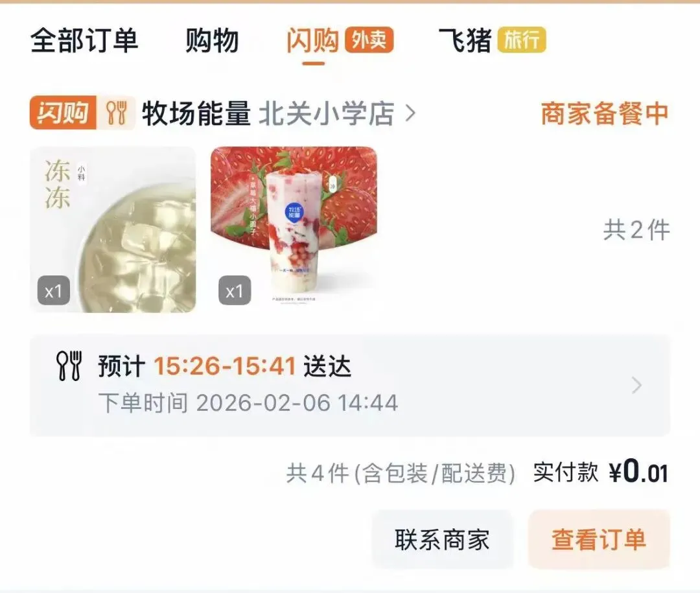This screenshot has height=593, width=700.
Task: Click fork-and-spoon icon beside store name
Action: [117, 113]
